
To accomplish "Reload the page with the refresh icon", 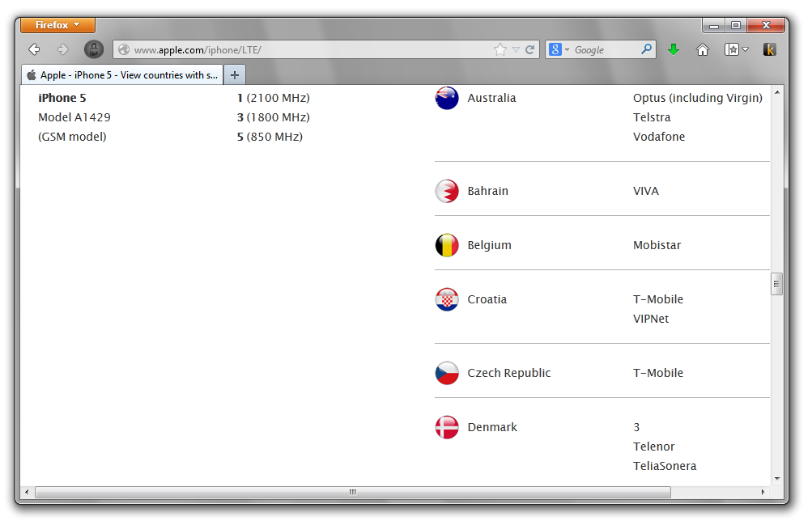I will point(529,49).
